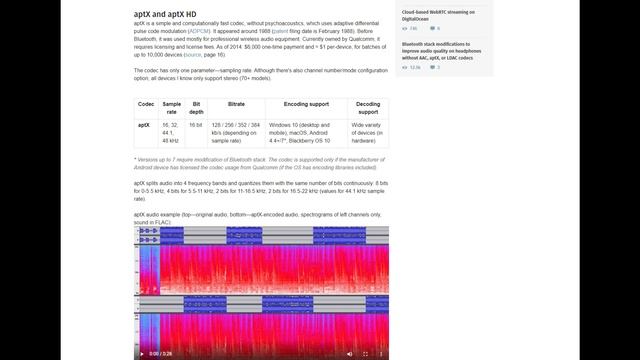Click the 'Bit depth' table header
Screen dimensions: 640x360
coord(196,108)
